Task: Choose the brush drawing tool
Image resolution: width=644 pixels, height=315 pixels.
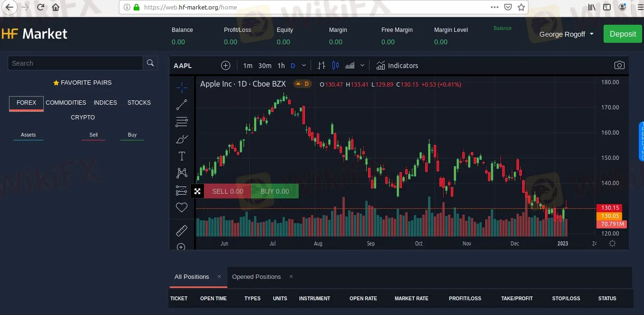Action: (x=182, y=139)
